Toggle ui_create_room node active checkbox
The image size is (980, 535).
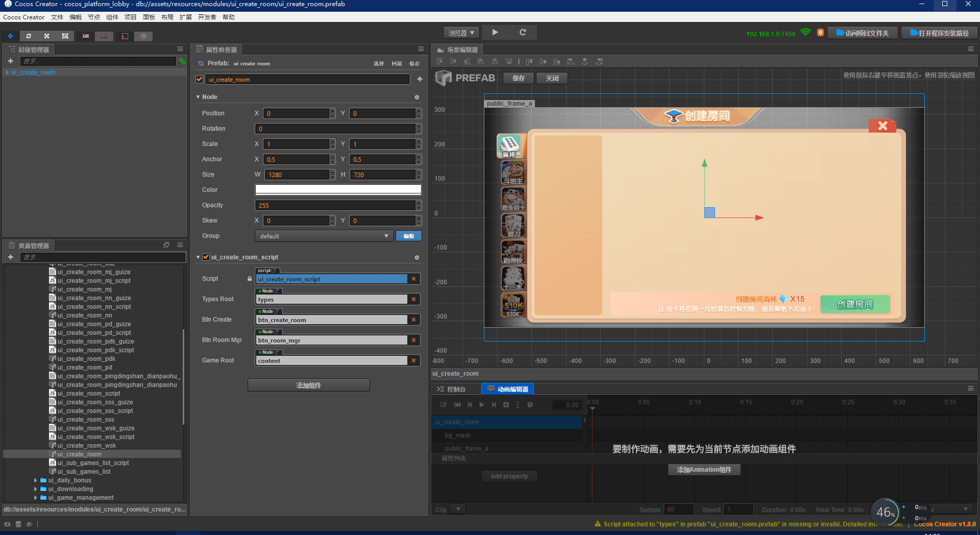(200, 79)
